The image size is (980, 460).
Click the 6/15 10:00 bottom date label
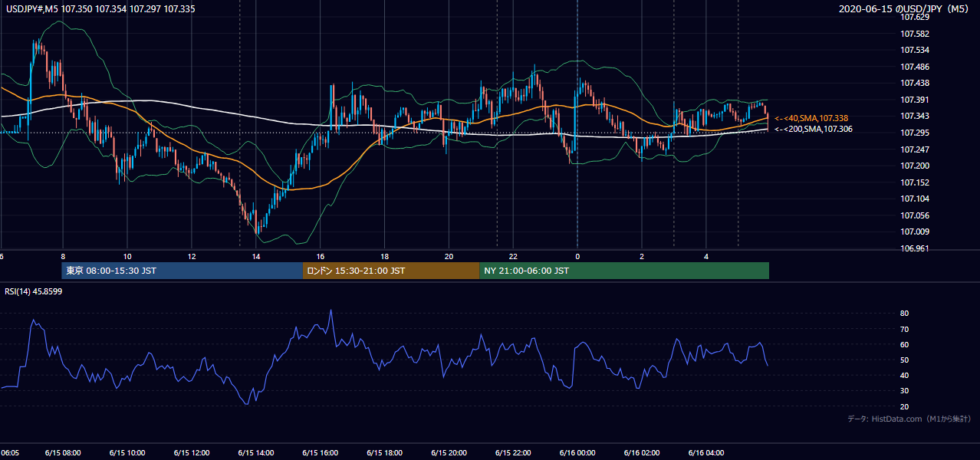tap(127, 453)
